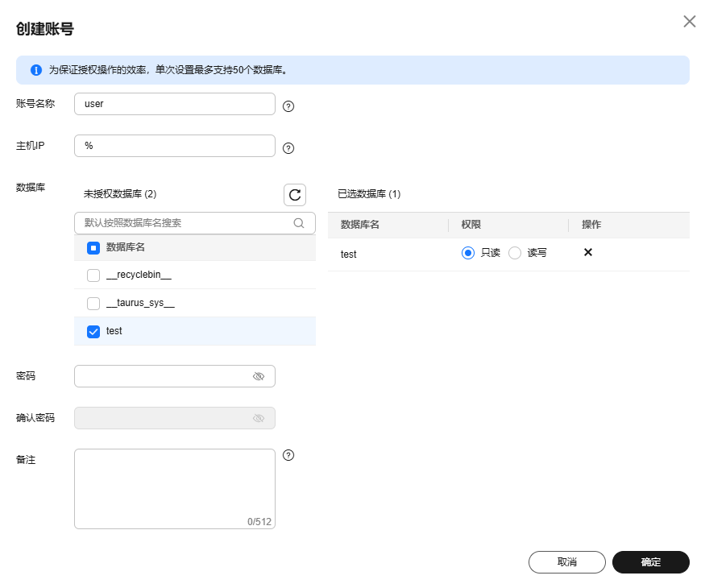Close the create account dialog

690,22
